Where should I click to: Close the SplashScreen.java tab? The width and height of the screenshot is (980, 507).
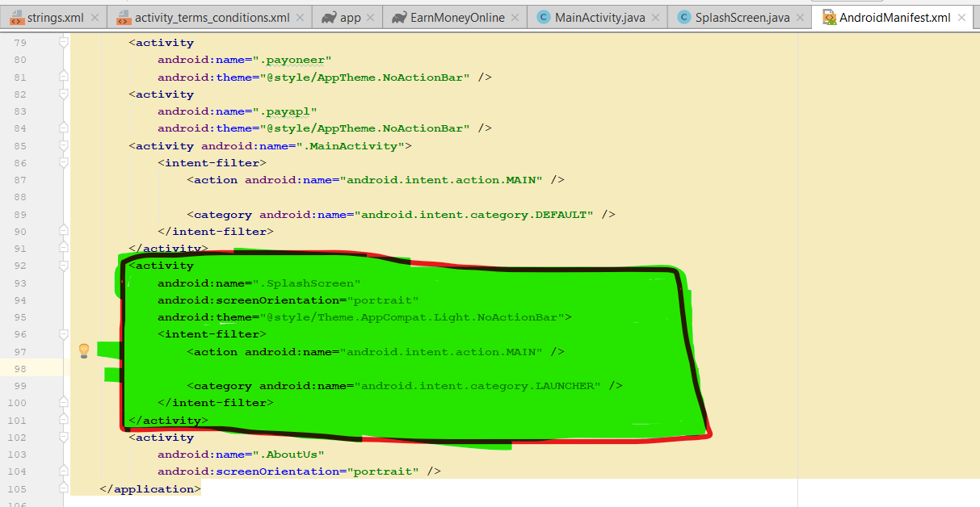point(801,18)
